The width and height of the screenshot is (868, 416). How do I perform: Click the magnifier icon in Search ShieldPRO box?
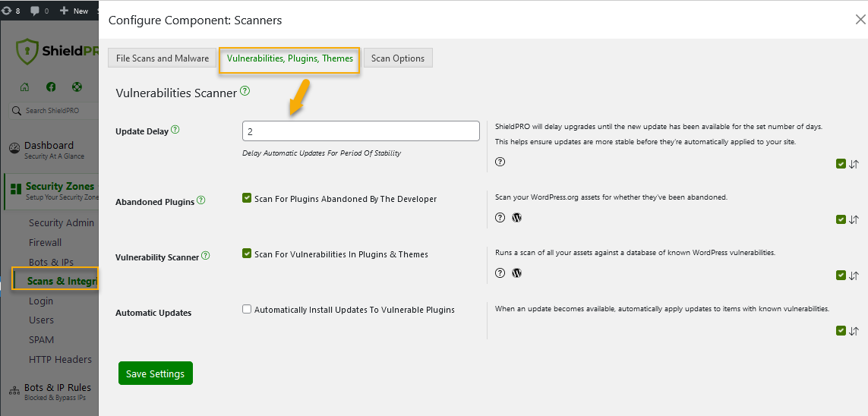point(17,111)
